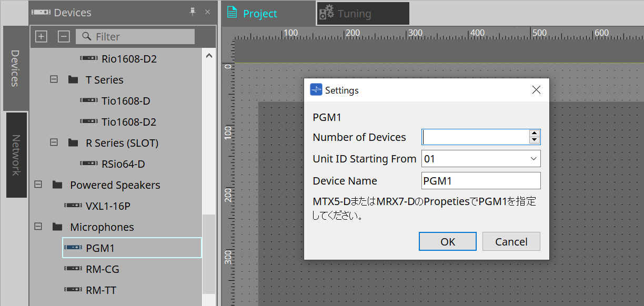Click the magnifier icon in the Filter box

click(x=86, y=36)
